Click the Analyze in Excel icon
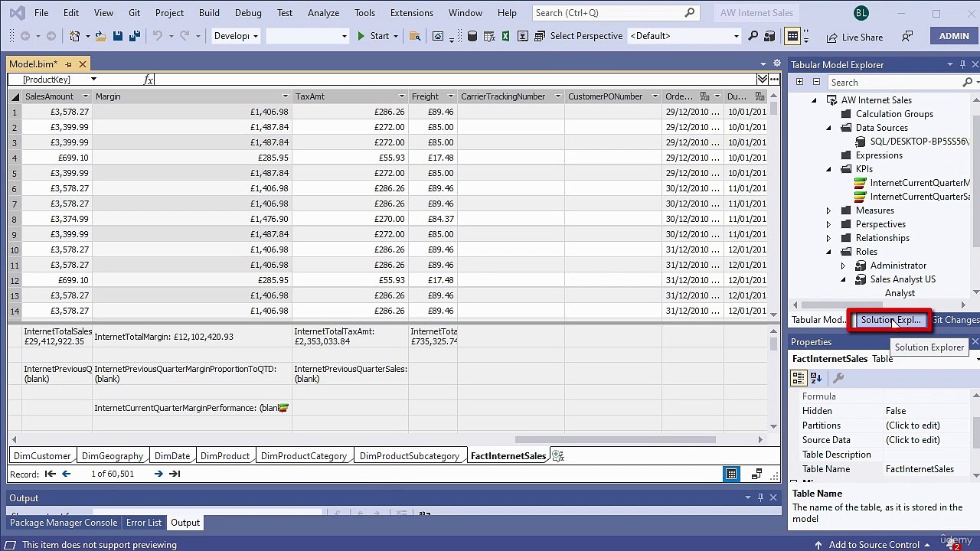 click(x=505, y=36)
